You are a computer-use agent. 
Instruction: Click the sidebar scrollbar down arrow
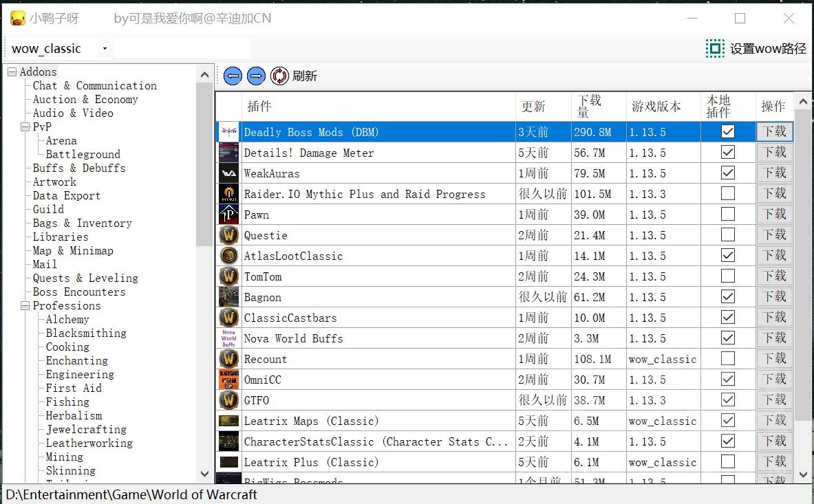[204, 474]
